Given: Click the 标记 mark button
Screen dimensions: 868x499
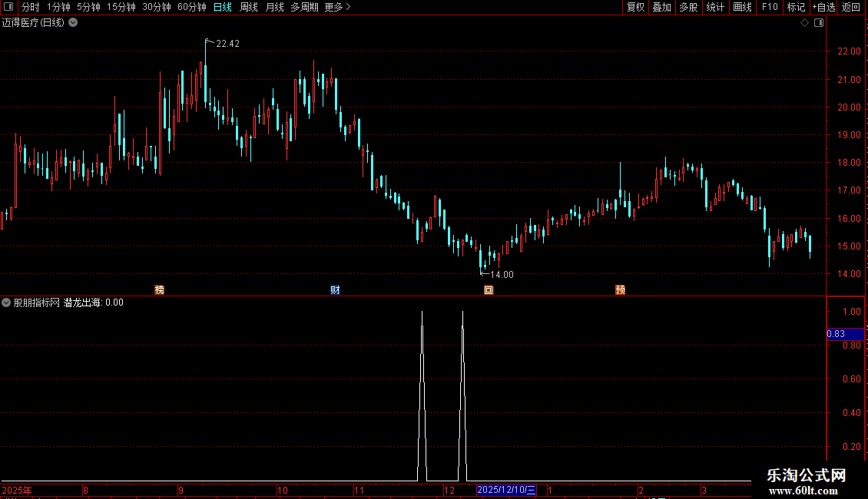Looking at the screenshot, I should pos(796,7).
